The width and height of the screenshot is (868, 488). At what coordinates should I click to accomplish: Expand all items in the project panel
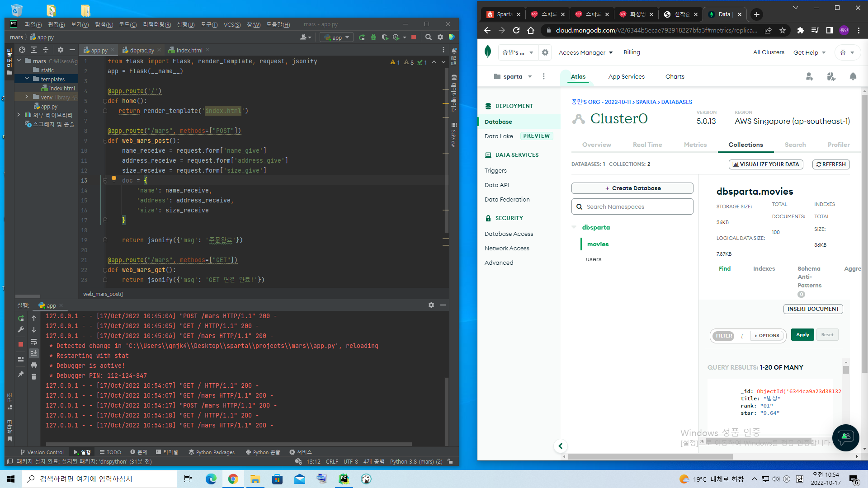tap(34, 50)
